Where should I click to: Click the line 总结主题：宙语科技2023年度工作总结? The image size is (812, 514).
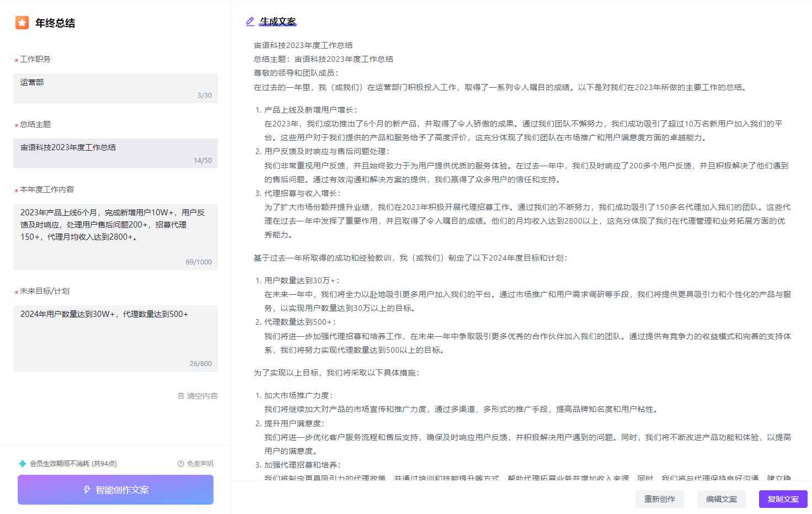(x=323, y=59)
